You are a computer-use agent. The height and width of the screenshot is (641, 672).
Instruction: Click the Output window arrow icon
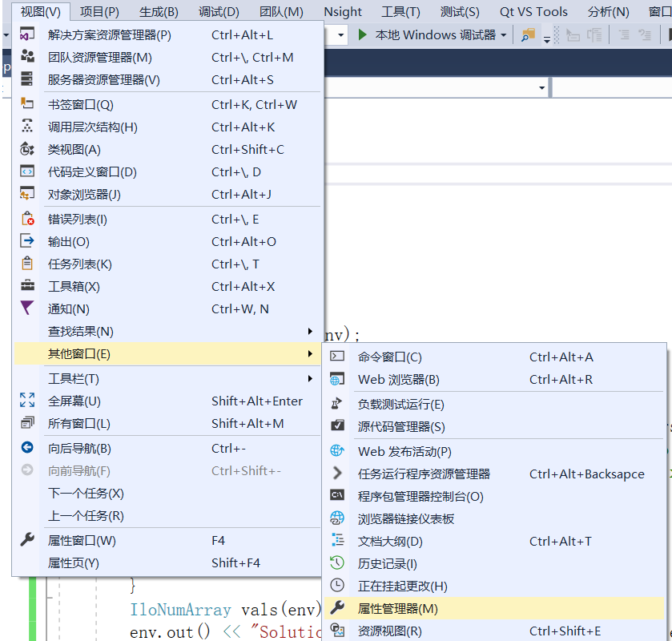click(27, 240)
